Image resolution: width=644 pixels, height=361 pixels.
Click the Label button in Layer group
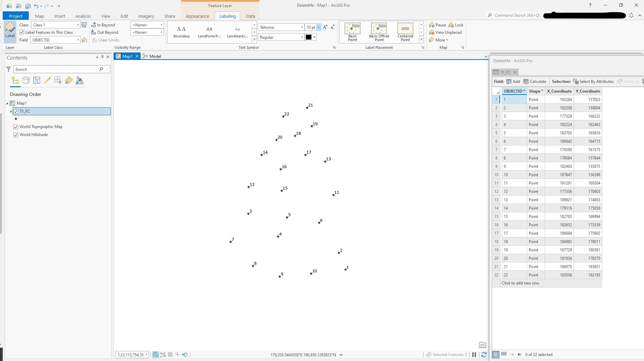pos(10,30)
